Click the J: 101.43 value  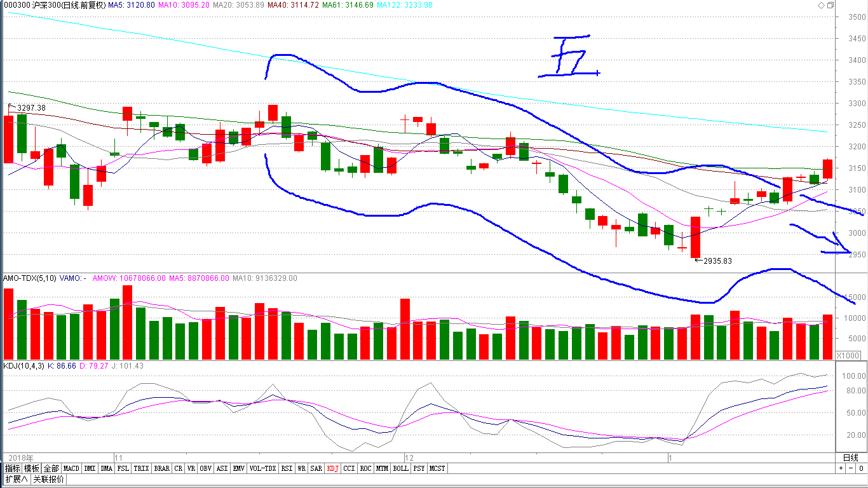coord(128,366)
